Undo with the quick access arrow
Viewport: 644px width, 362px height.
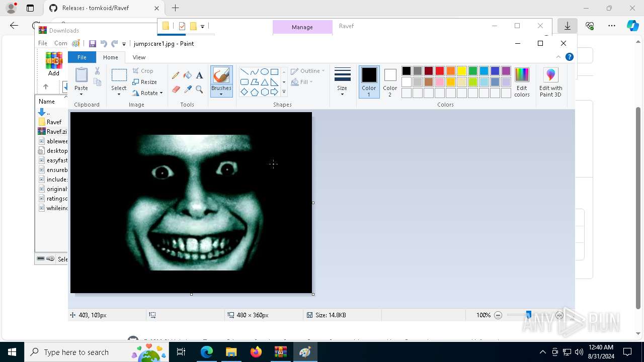pyautogui.click(x=104, y=44)
